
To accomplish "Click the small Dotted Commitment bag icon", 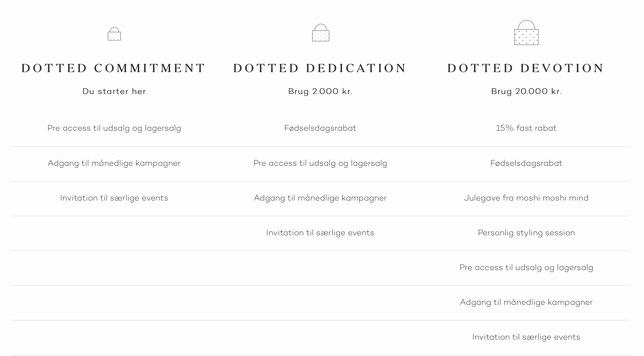I will coord(114,34).
